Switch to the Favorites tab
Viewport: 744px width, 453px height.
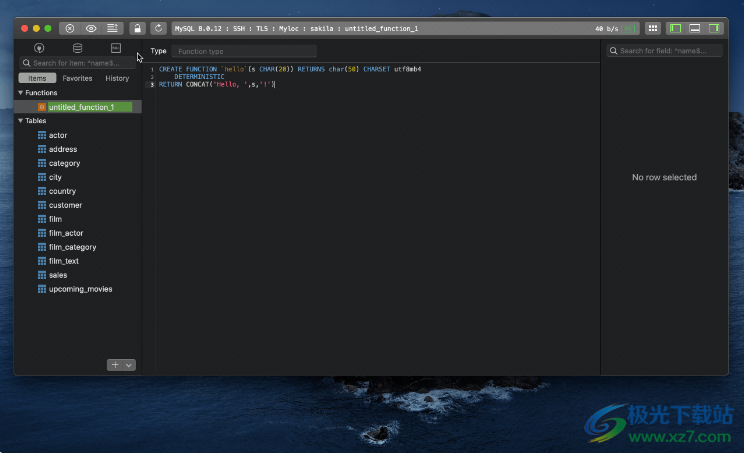click(77, 78)
